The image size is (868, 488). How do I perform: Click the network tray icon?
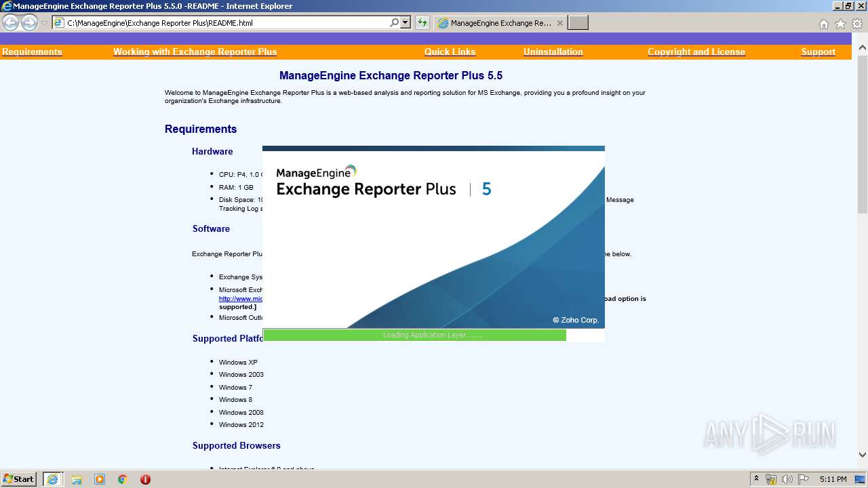771,479
